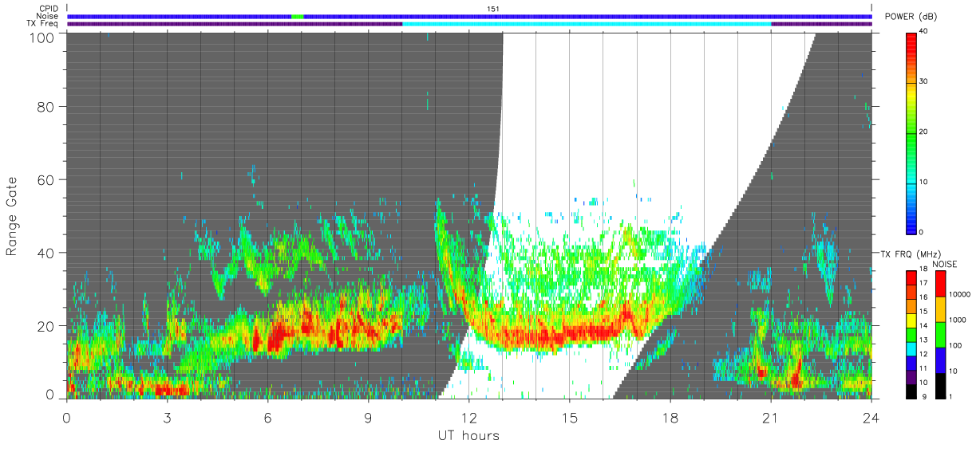Click the 'TX Freq' row label at top
980x452 pixels.
pos(43,24)
